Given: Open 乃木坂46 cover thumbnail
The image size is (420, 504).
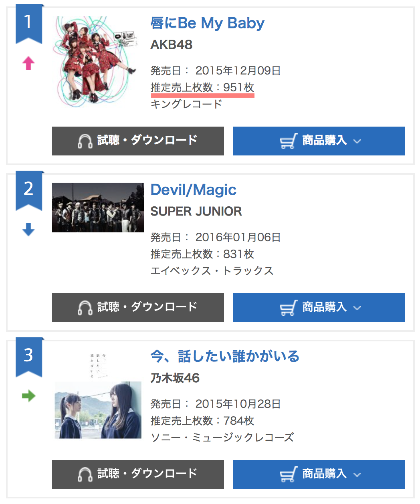Looking at the screenshot, I should (x=98, y=395).
